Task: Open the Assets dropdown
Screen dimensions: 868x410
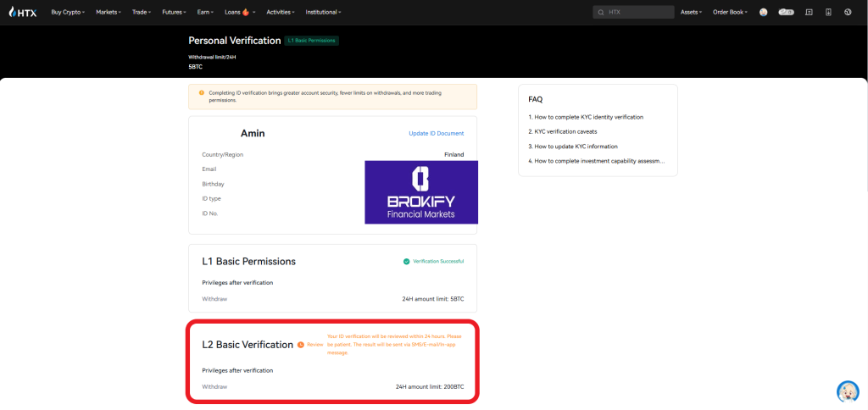Action: (x=691, y=12)
